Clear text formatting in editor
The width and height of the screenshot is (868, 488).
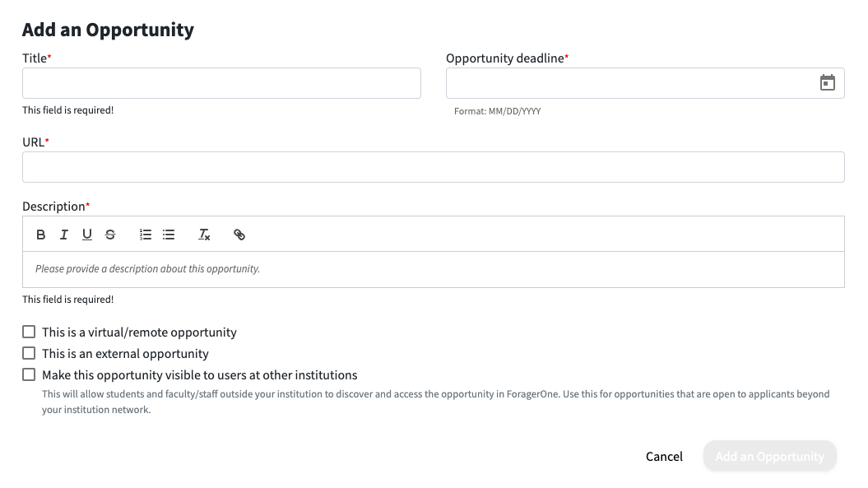tap(204, 235)
